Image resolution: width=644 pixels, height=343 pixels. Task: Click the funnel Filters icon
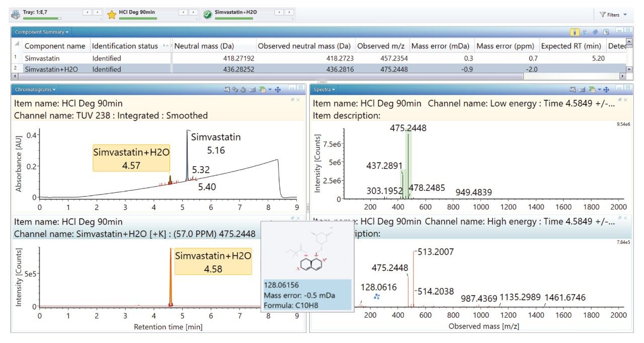tap(603, 15)
